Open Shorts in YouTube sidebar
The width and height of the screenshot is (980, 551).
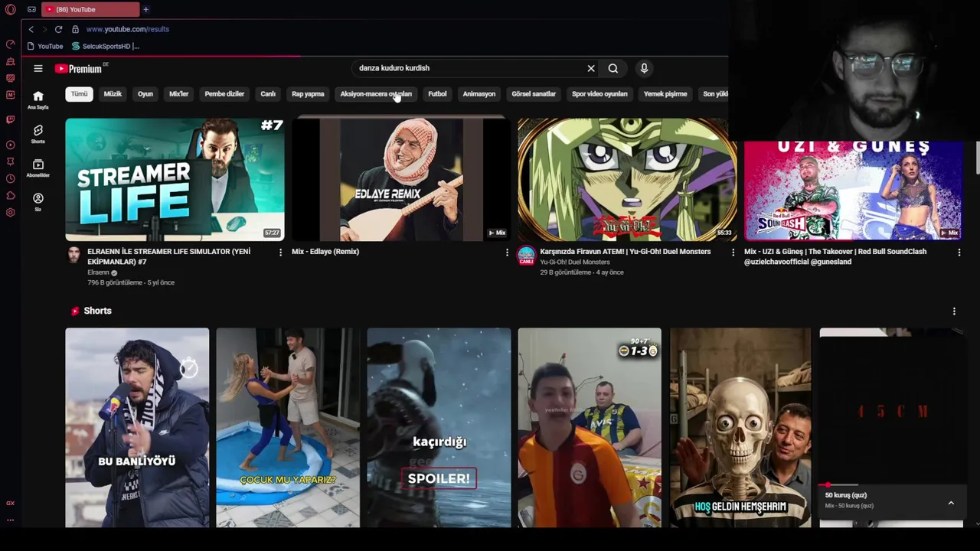[38, 134]
